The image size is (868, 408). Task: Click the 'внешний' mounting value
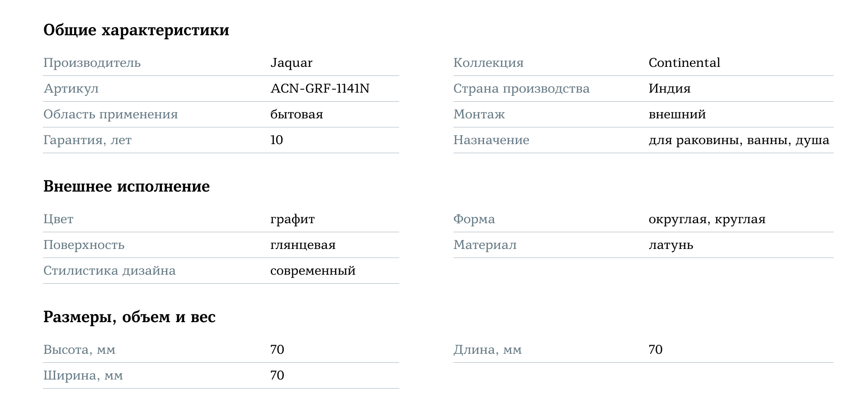677,114
